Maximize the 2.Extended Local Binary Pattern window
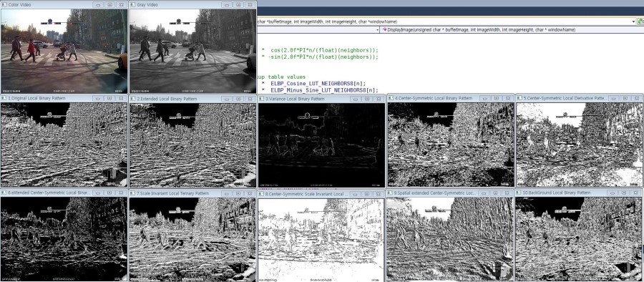644x282 pixels. 238,99
